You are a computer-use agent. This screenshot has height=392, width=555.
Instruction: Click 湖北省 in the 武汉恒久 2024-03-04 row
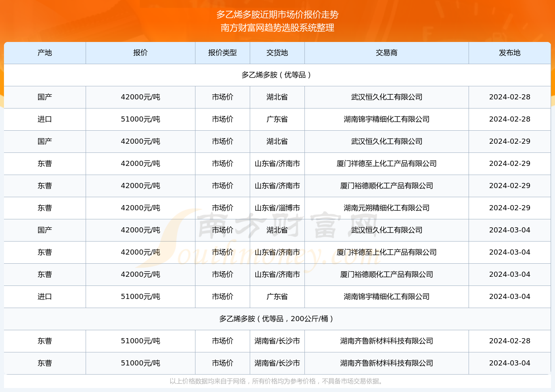277,230
